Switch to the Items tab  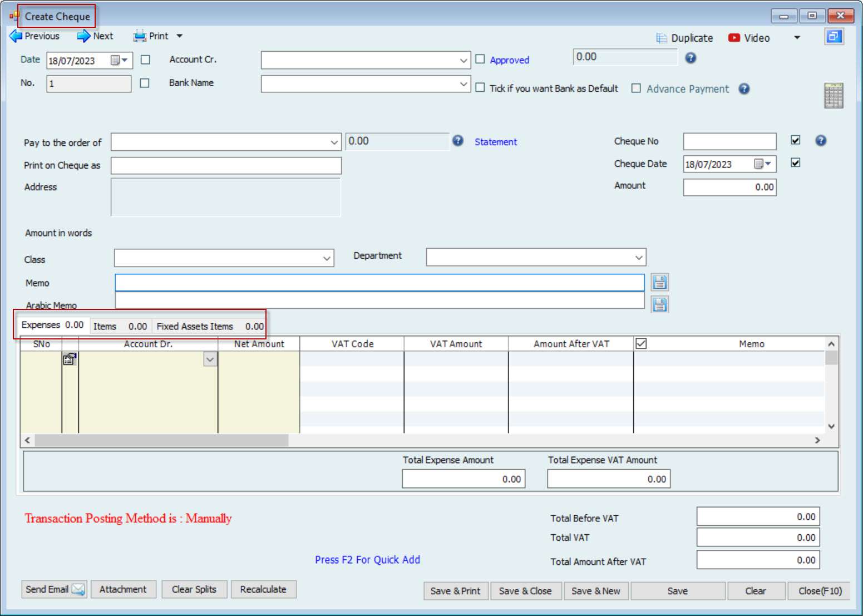pyautogui.click(x=119, y=327)
